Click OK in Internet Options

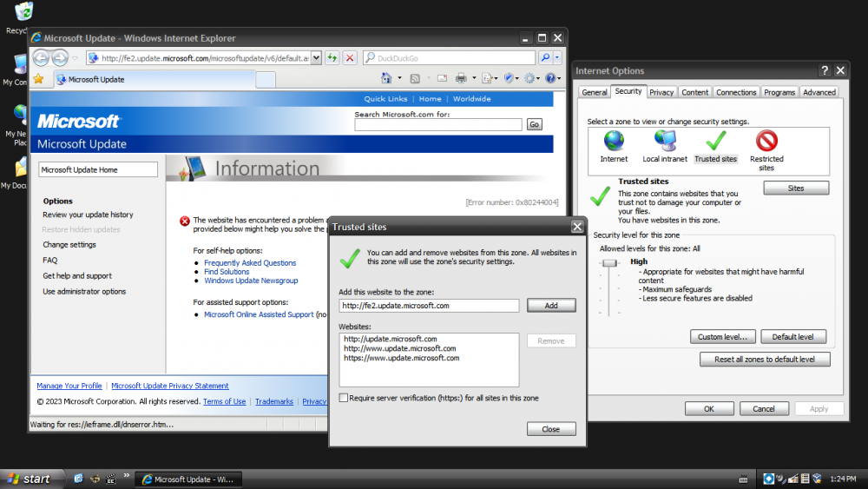pos(709,409)
